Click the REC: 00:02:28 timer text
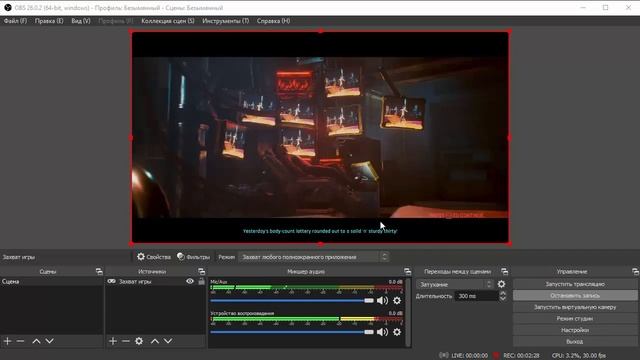 [521, 355]
